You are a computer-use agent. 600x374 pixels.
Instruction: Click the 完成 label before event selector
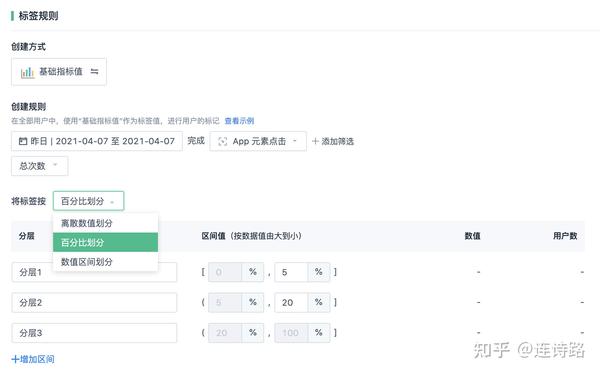[x=196, y=141]
